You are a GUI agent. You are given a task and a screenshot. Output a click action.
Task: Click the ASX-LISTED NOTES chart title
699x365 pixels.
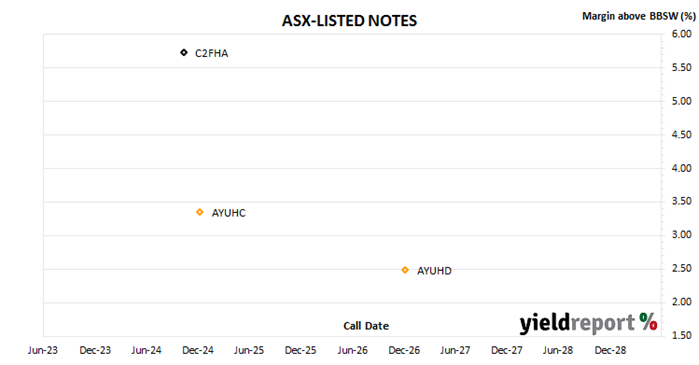coord(349,21)
